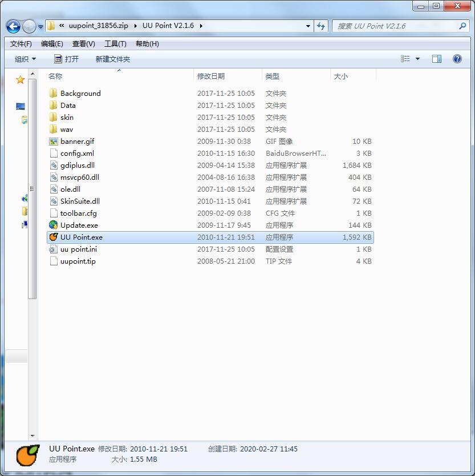475x476 pixels.
Task: Click the breadcrumb overflow chevron «
Action: [62, 26]
